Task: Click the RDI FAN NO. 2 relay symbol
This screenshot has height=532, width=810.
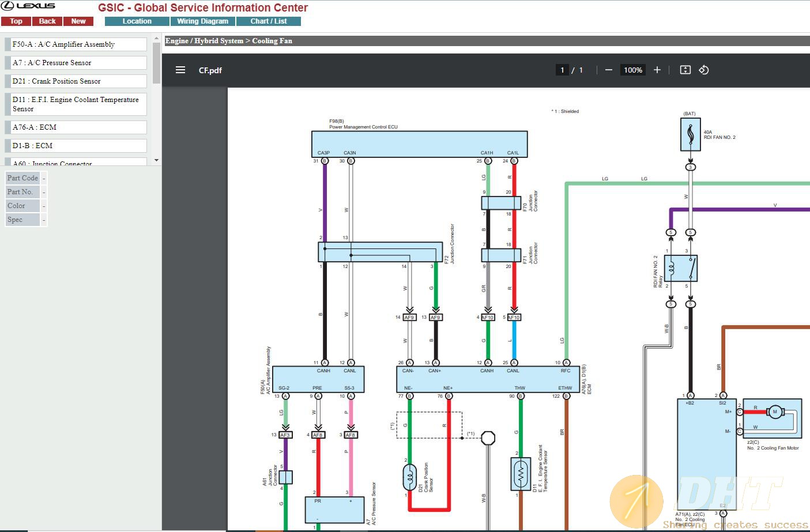Action: pyautogui.click(x=681, y=268)
